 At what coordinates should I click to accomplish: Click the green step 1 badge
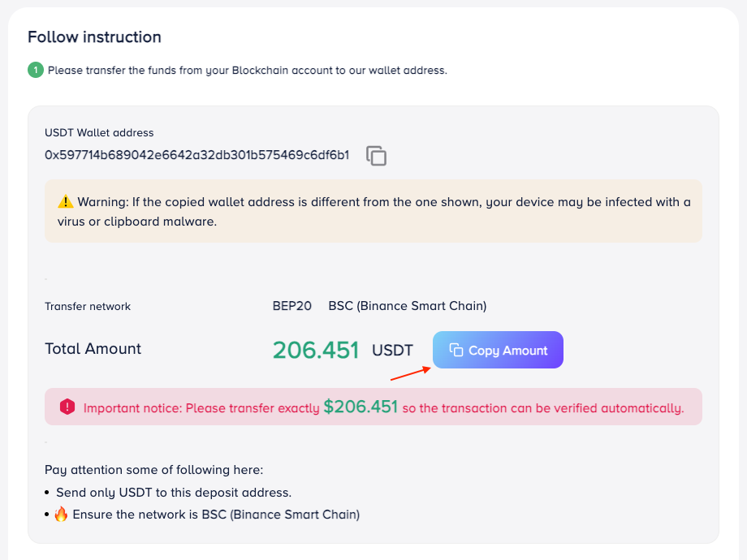[36, 70]
